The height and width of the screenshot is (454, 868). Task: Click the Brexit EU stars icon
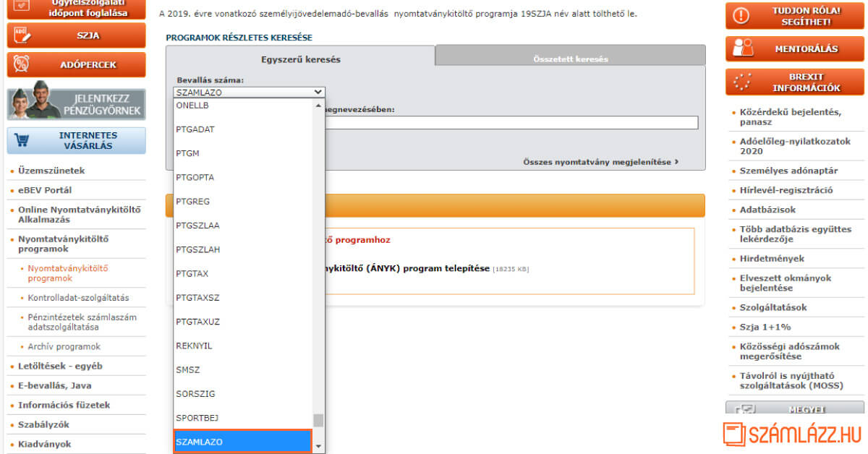point(742,82)
